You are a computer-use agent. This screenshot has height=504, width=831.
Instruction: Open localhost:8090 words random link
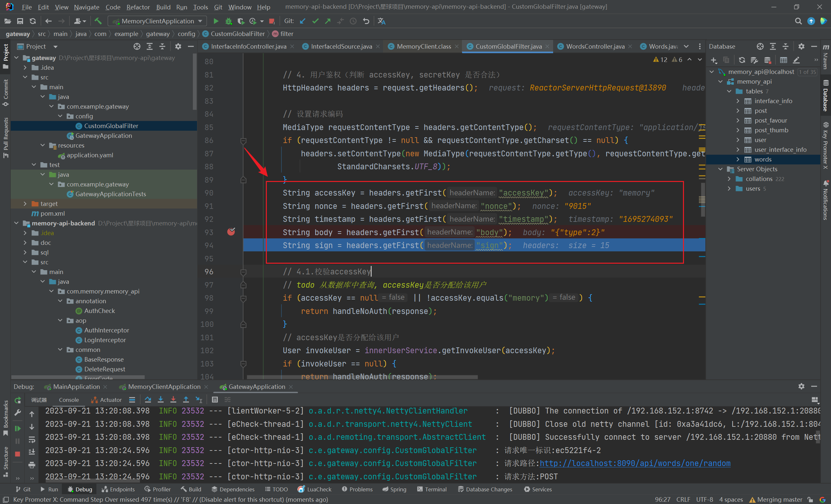coord(635,463)
